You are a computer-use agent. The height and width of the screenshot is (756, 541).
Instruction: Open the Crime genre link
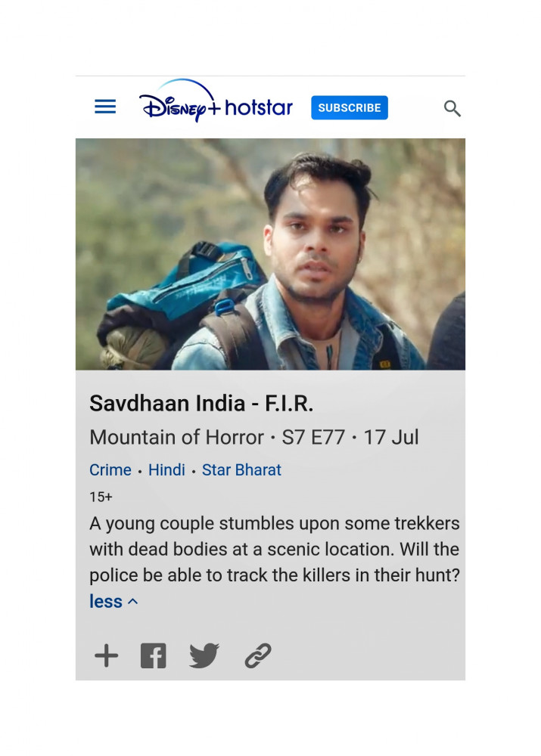click(x=110, y=470)
